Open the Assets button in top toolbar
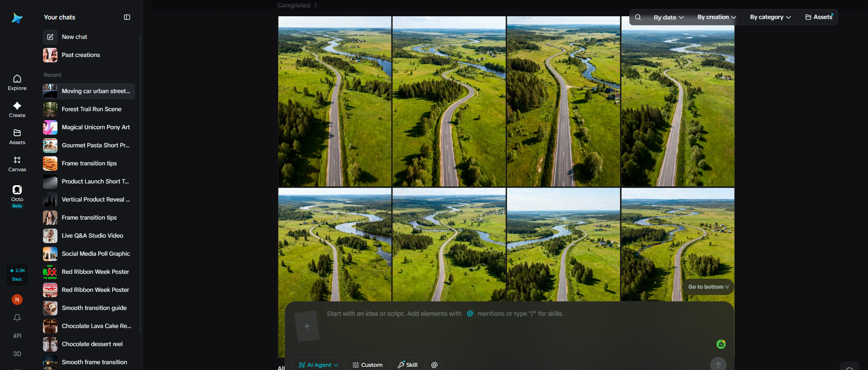The image size is (868, 370). tap(819, 17)
